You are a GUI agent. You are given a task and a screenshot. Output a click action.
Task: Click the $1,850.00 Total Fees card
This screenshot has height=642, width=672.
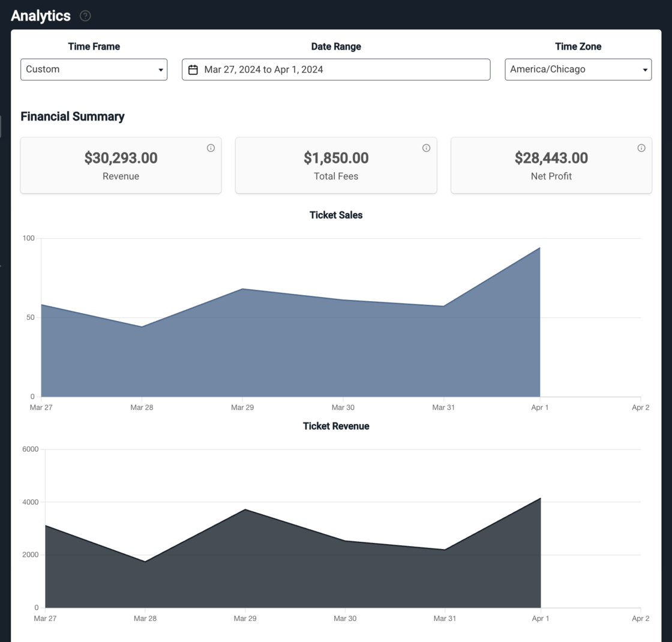[x=336, y=166]
